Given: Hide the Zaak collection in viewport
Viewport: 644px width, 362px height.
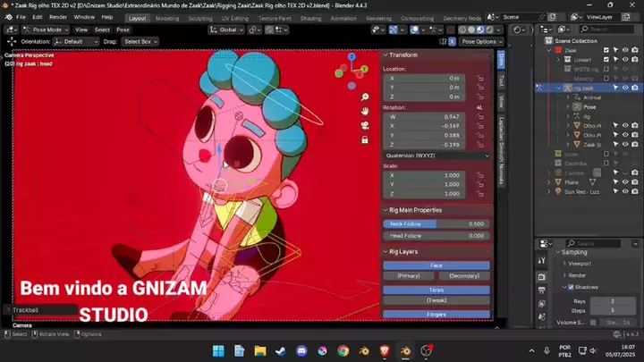Looking at the screenshot, I should 625,50.
